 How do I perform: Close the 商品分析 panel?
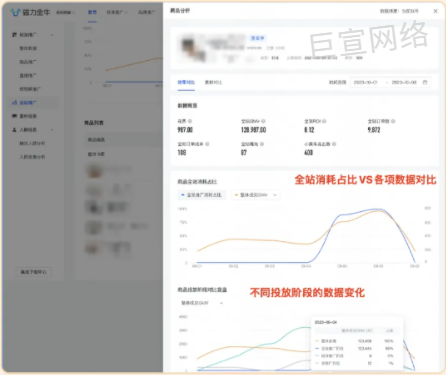pyautogui.click(x=435, y=11)
